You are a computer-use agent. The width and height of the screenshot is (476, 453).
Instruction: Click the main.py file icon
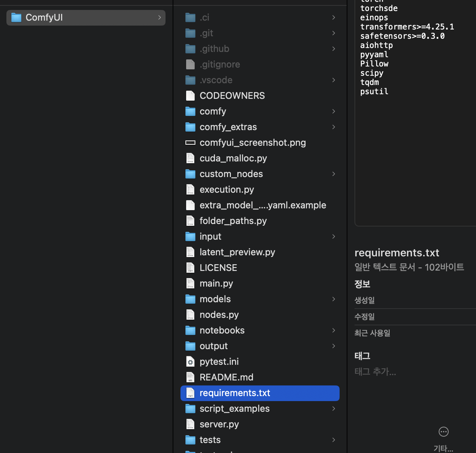pos(190,283)
